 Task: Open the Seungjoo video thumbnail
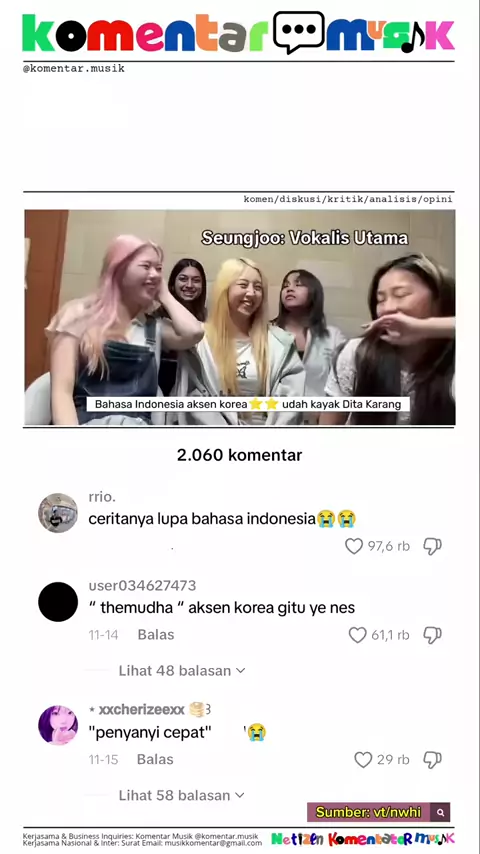click(240, 318)
